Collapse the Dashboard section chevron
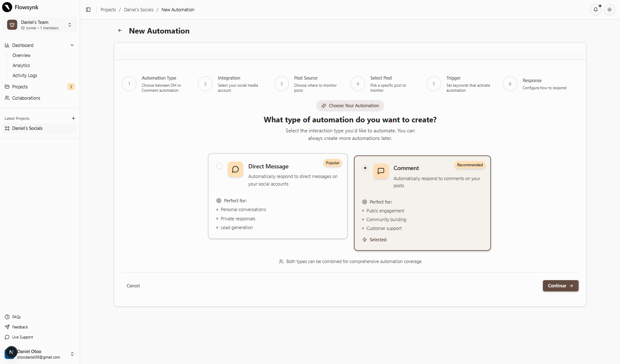 [x=72, y=45]
